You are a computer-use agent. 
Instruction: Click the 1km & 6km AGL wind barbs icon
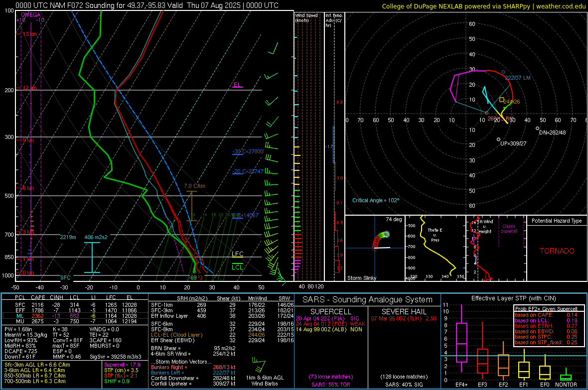(259, 364)
